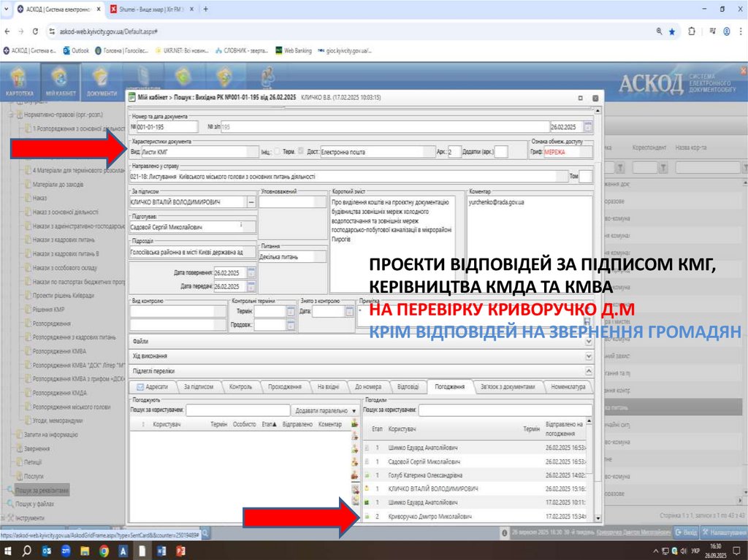
Task: Open calendar next to Дата повернення
Action: pyautogui.click(x=251, y=273)
